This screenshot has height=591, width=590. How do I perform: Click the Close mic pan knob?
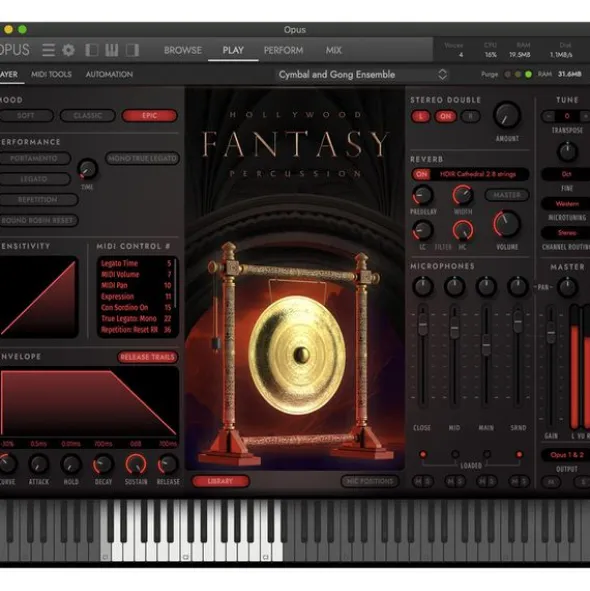[x=423, y=286]
